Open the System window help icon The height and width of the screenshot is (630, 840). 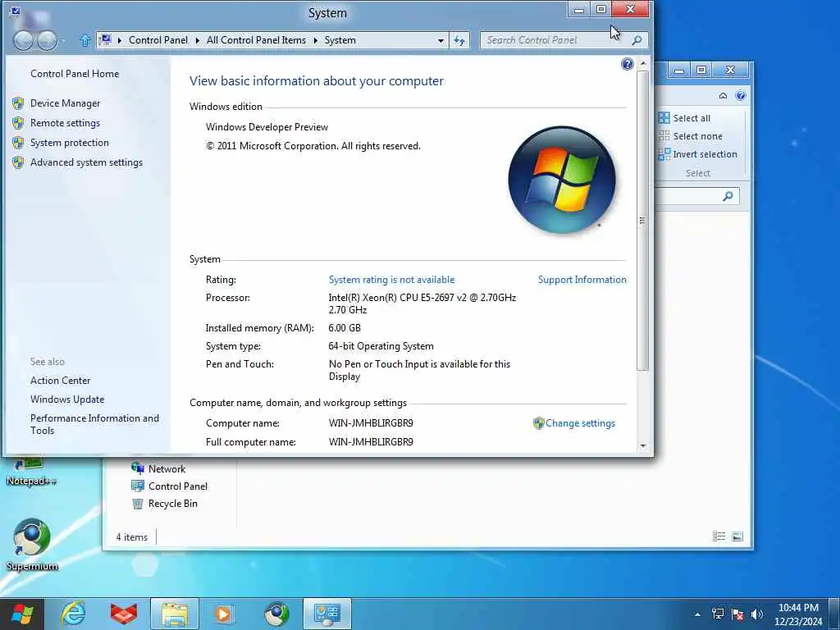point(628,64)
